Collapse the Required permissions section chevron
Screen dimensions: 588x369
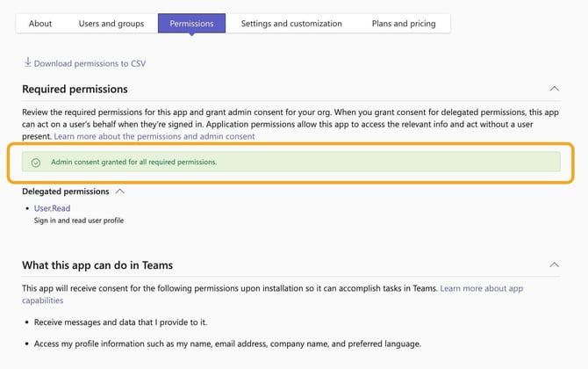pos(554,89)
